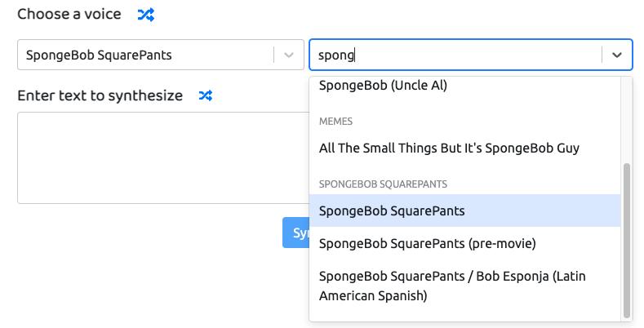Shuffle voice with random icon beside Choose a voice
Viewport: 644px width, 328px height.
146,15
